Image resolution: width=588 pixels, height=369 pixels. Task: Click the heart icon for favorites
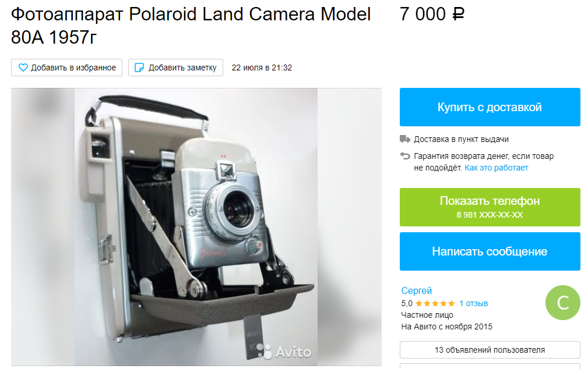[23, 68]
